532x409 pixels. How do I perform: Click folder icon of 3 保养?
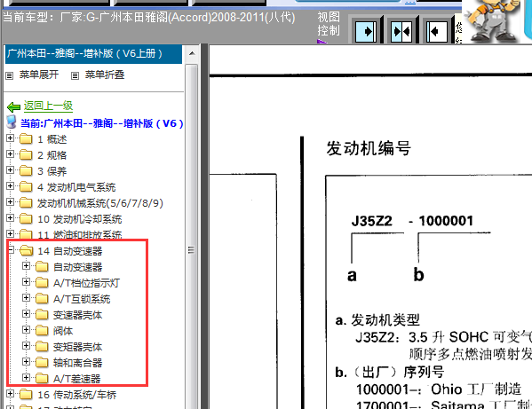26,170
